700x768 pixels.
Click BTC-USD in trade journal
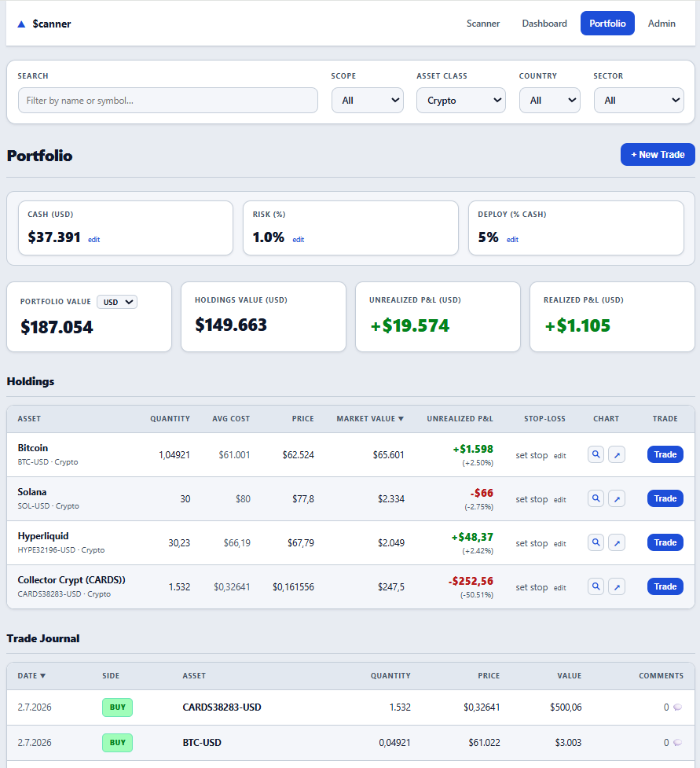click(202, 743)
